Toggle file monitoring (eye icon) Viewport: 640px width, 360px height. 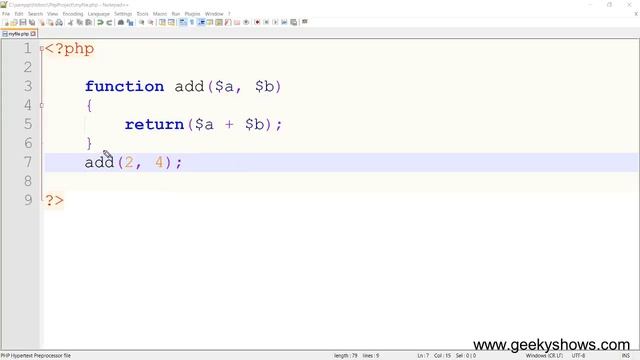click(x=246, y=22)
